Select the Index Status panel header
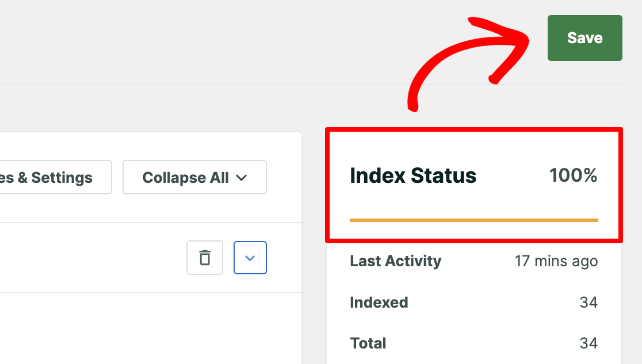The image size is (642, 364). tap(413, 176)
